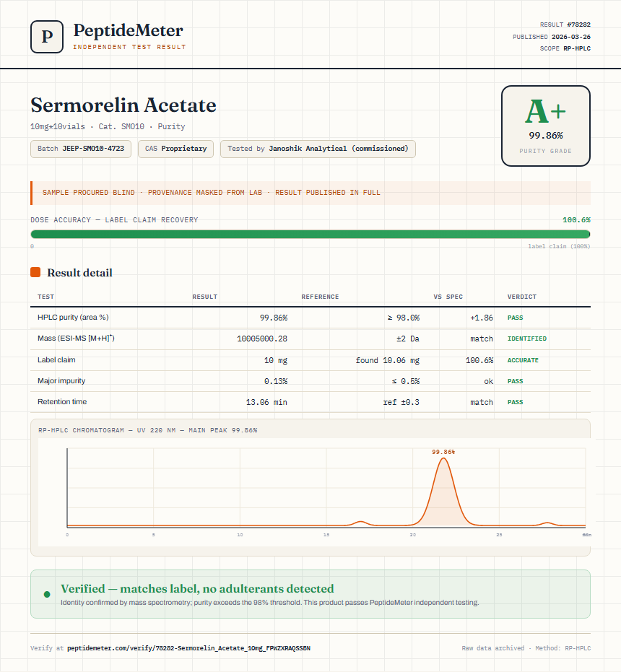Click the 100.6% dose accuracy value above bar
The width and height of the screenshot is (621, 672).
576,220
